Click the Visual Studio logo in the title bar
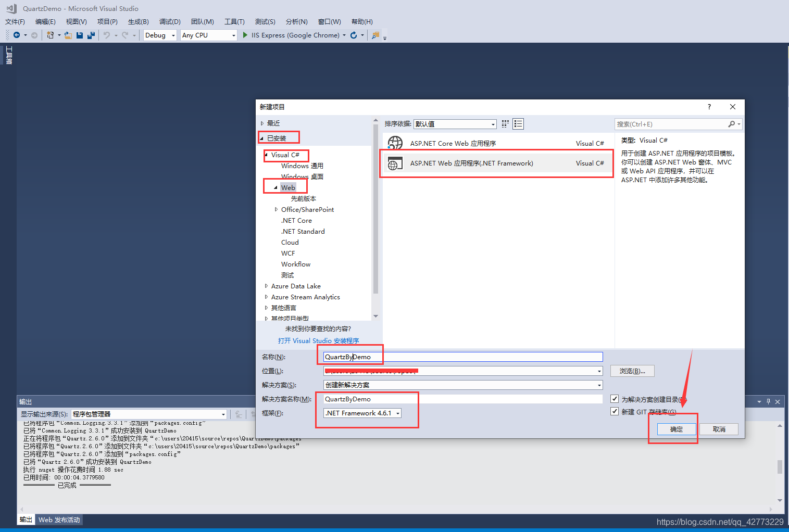This screenshot has width=789, height=532. click(11, 8)
